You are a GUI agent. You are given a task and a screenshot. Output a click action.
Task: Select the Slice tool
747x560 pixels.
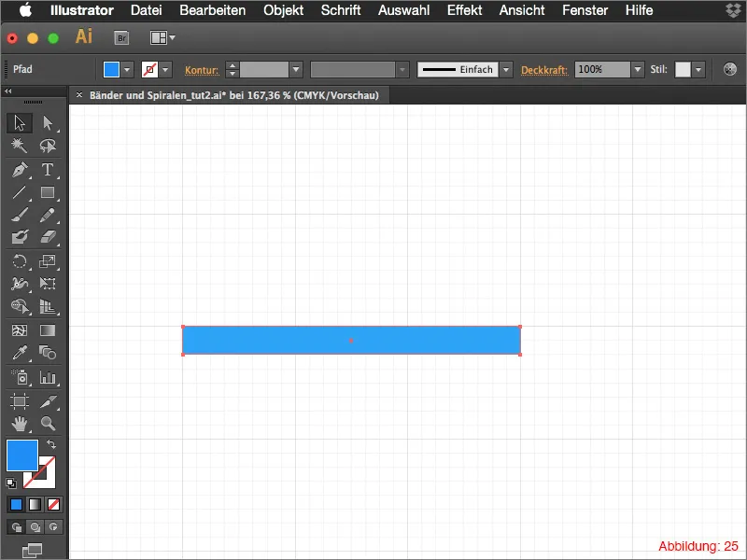coord(48,401)
